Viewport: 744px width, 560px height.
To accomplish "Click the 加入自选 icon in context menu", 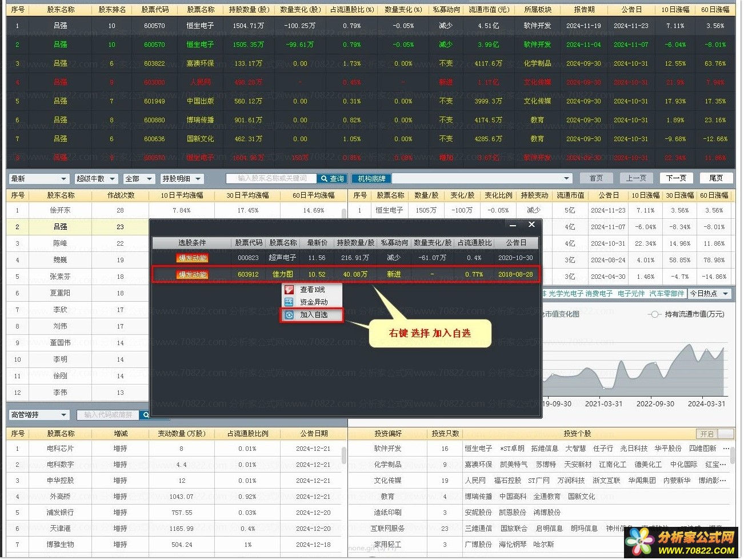I will pos(289,315).
